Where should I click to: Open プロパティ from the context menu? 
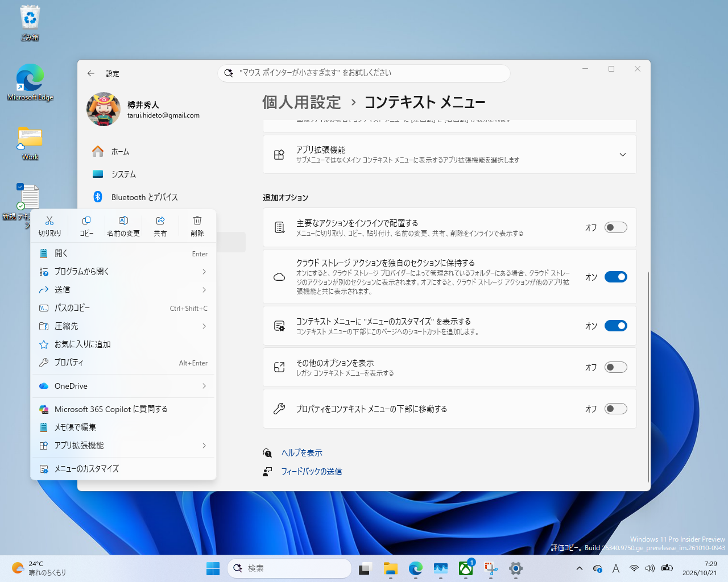click(123, 363)
